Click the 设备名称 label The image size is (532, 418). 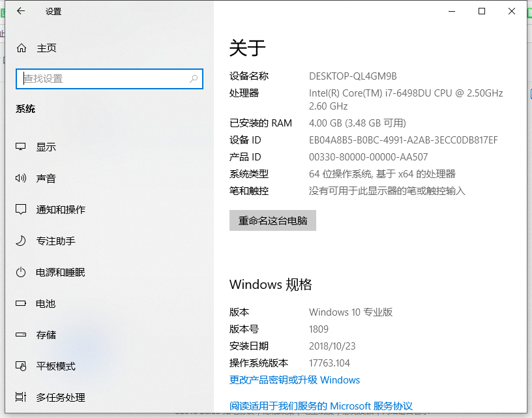(x=249, y=76)
